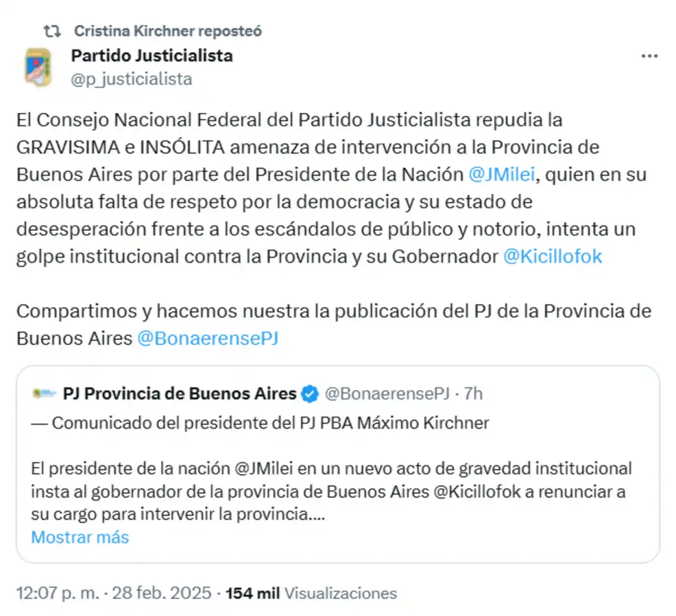Open the @Kicillofok mention link
This screenshot has height=616, width=676.
[x=553, y=256]
